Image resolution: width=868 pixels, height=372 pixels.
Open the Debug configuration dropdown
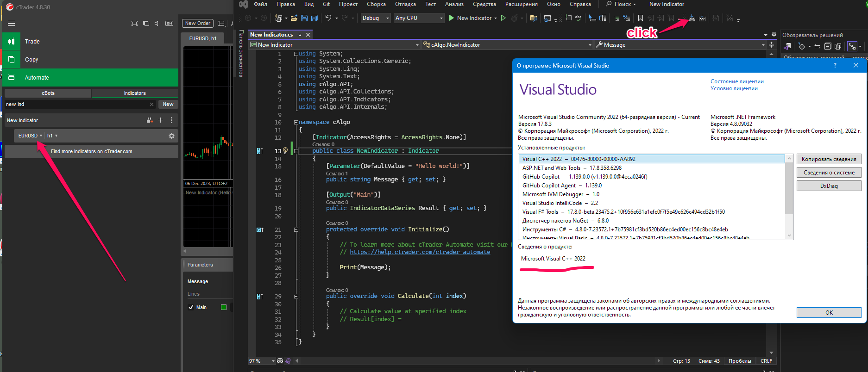376,18
